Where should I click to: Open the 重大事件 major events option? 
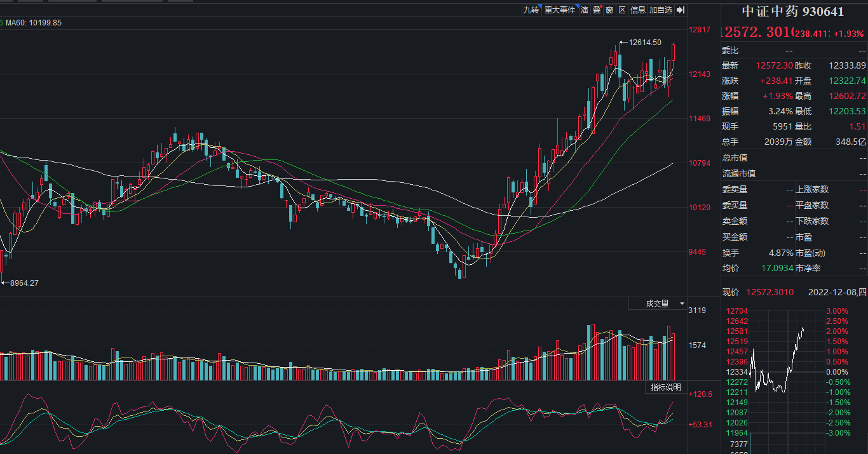[x=560, y=10]
